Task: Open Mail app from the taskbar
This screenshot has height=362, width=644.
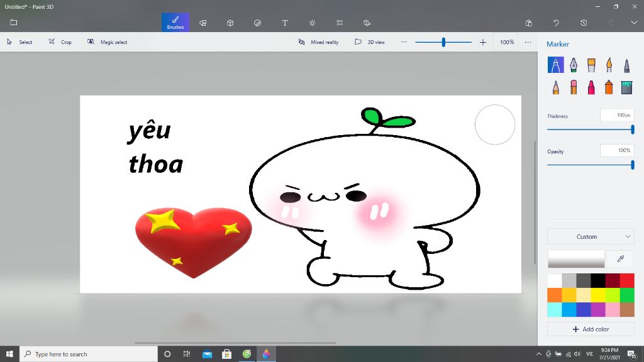Action: [x=207, y=354]
